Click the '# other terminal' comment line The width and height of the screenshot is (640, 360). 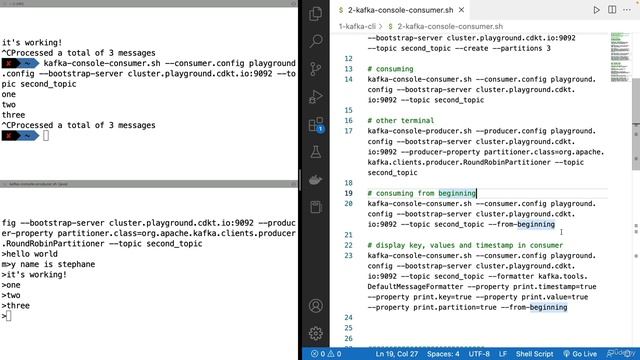401,121
